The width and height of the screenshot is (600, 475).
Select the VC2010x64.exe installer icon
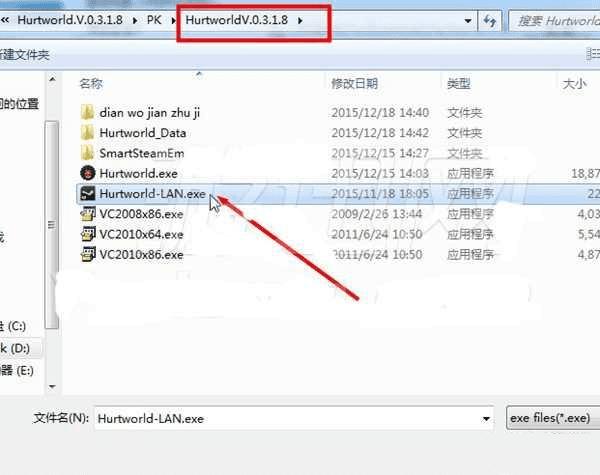(88, 234)
